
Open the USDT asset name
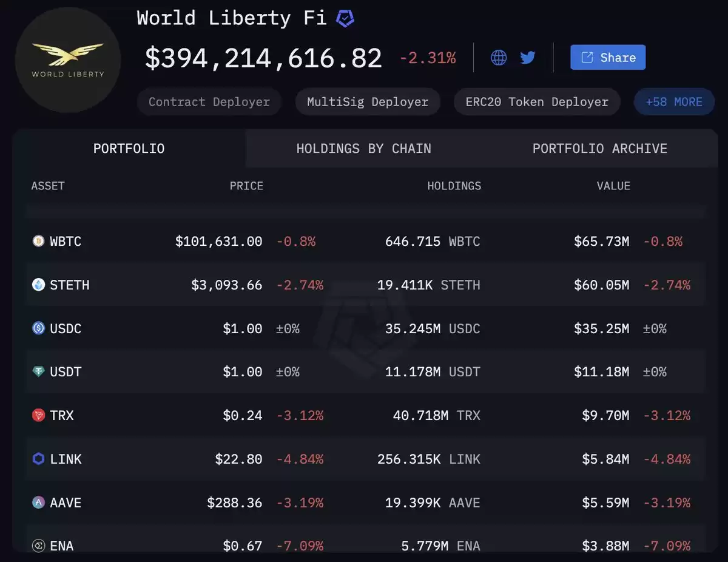coord(66,371)
